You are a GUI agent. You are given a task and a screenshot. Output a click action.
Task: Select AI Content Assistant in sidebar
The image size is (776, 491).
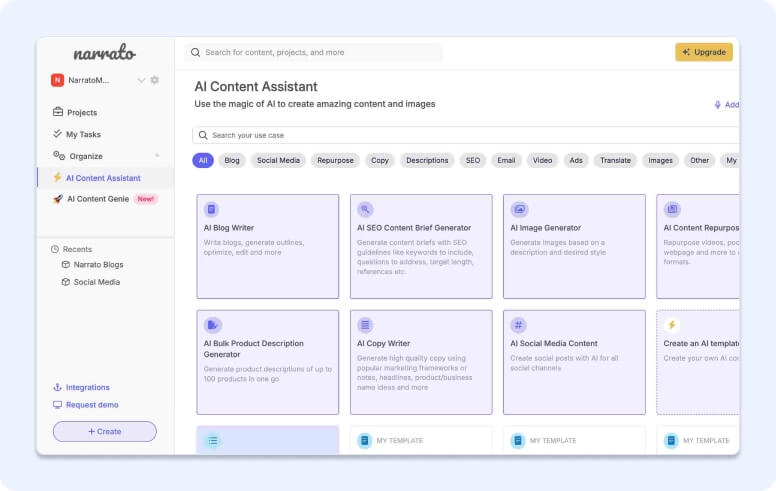point(103,178)
